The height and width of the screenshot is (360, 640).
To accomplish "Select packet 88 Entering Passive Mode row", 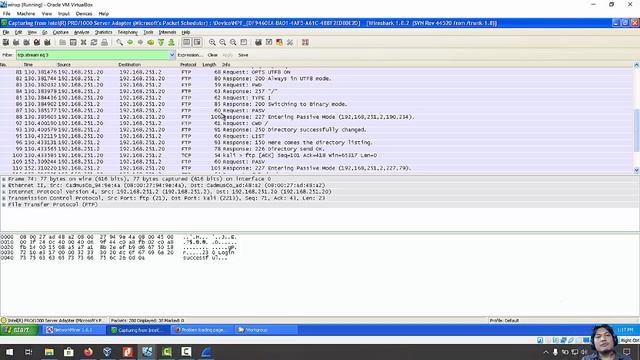I will coord(316,117).
